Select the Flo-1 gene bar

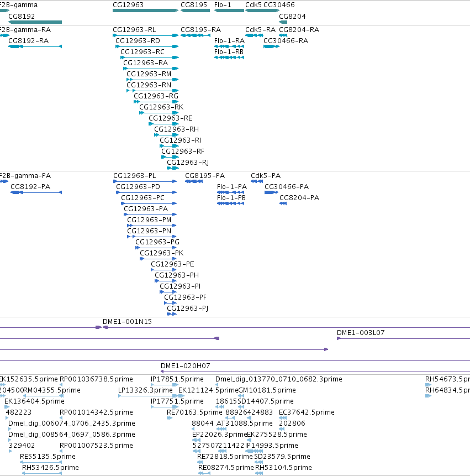click(x=229, y=11)
